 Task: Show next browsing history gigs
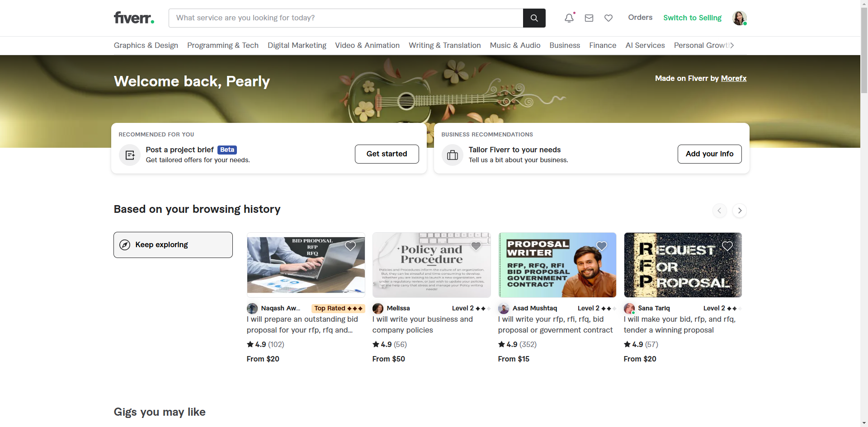(x=740, y=211)
